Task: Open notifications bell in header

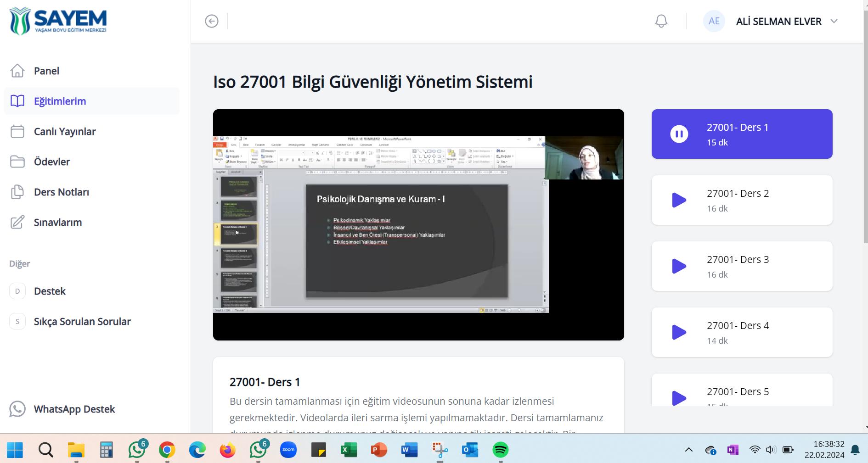Action: tap(661, 21)
